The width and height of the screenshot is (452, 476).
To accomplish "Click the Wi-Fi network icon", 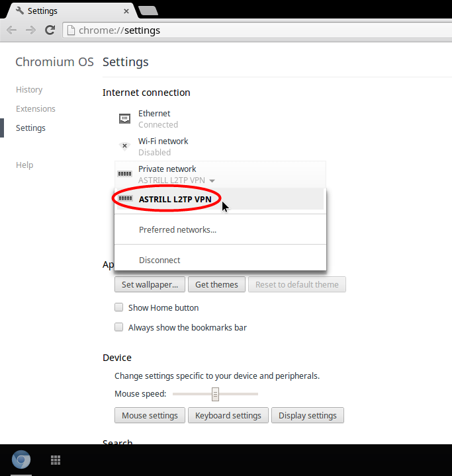I will pos(124,147).
